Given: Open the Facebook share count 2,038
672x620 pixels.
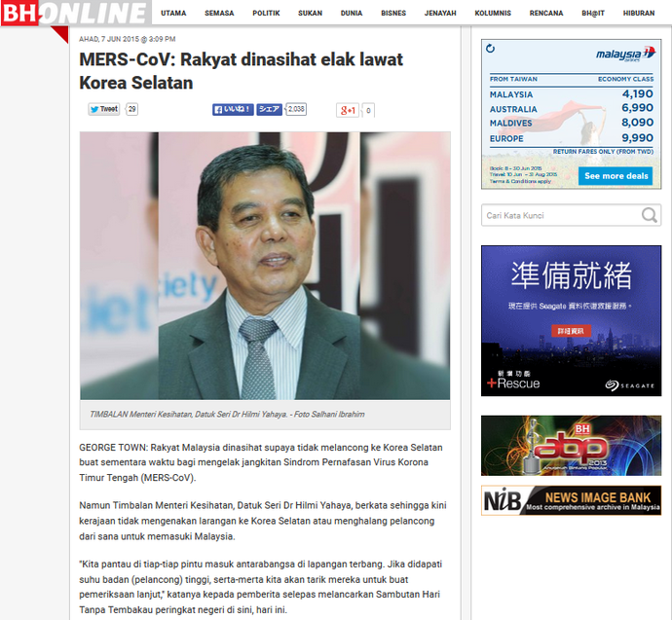Looking at the screenshot, I should point(296,109).
